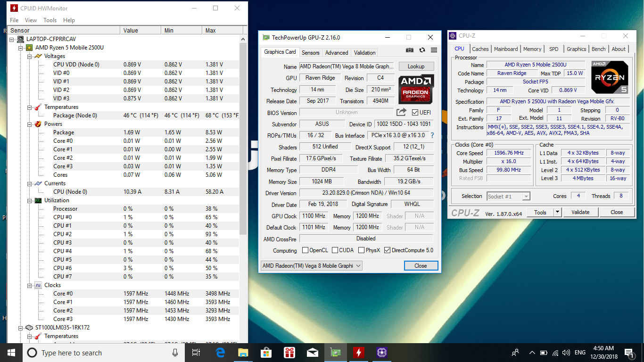Click the Close button in GPU-Z

click(421, 266)
